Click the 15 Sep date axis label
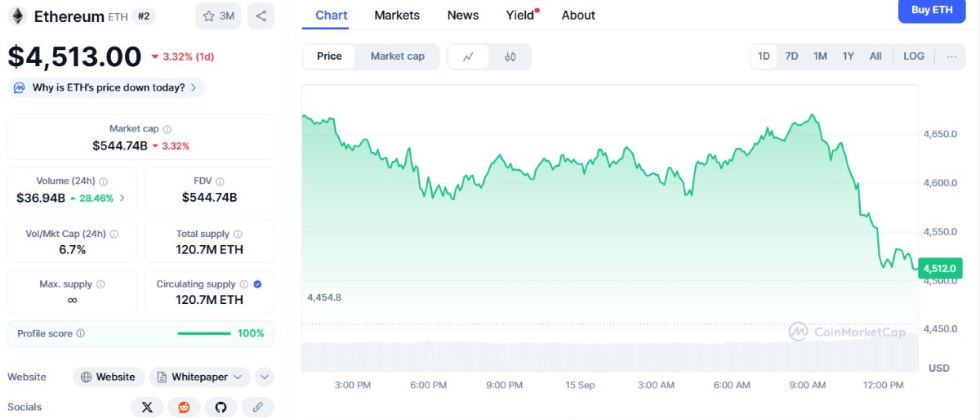Viewport: 980px width, 420px height. pos(580,385)
